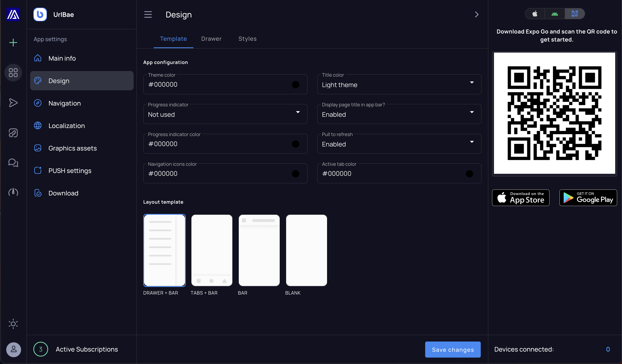Image resolution: width=622 pixels, height=364 pixels.
Task: Open the apps grid icon in the left rail
Action: pos(13,73)
